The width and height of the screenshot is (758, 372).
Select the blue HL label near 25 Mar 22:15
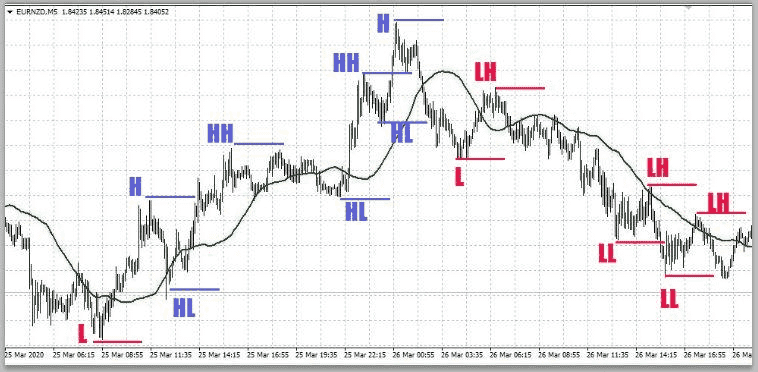point(356,212)
